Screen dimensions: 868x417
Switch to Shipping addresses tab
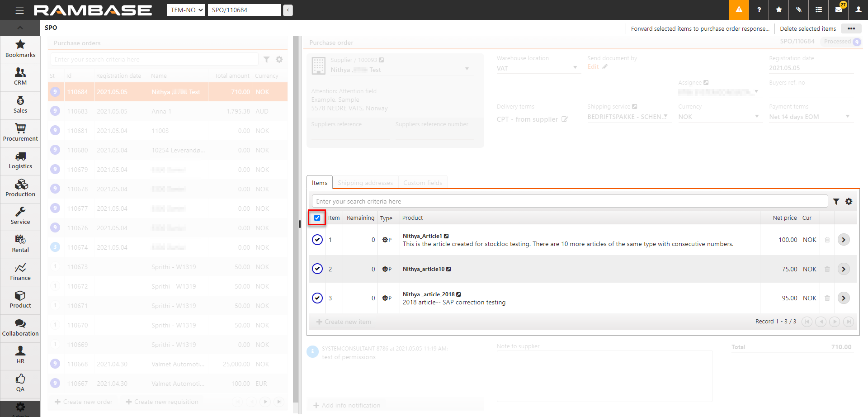pyautogui.click(x=365, y=183)
